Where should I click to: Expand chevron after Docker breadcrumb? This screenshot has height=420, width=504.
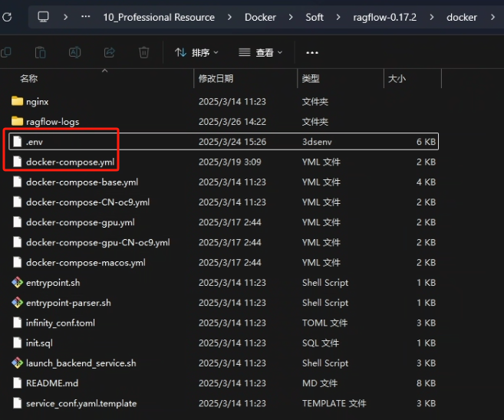291,17
